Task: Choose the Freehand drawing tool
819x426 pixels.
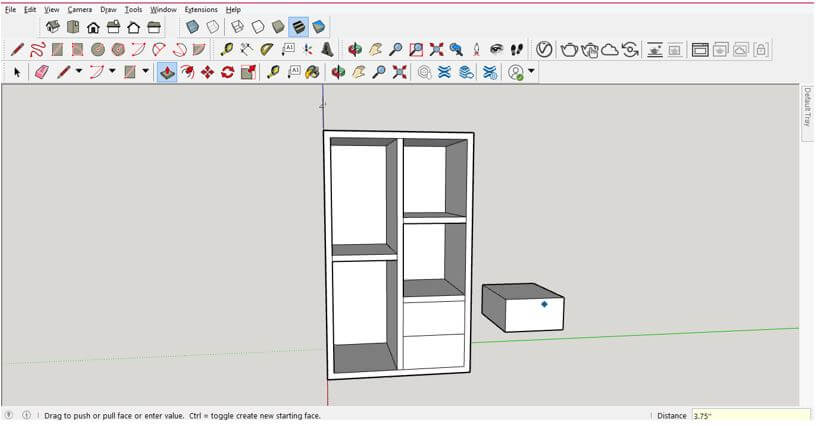Action: coord(37,50)
